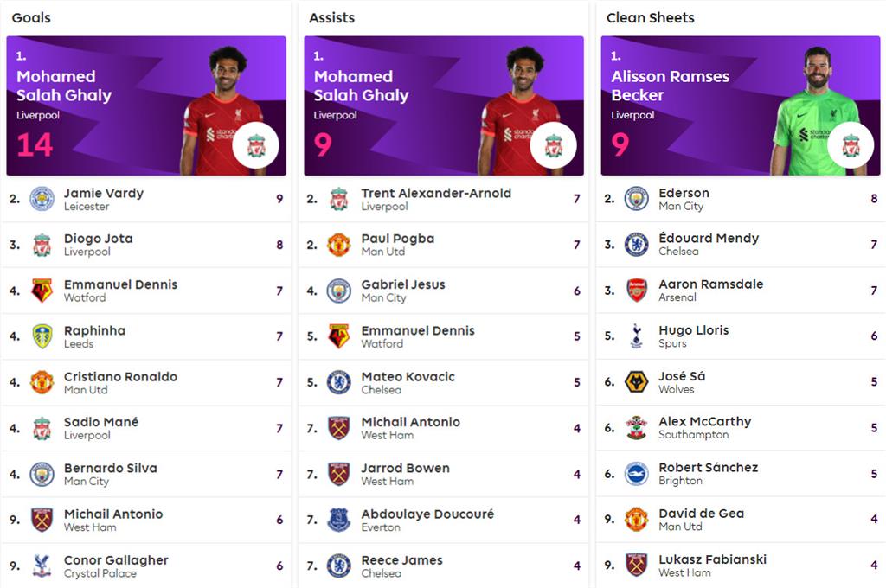Click Man Utd badge next to Paul Pogba
Image resolution: width=886 pixels, height=588 pixels.
tap(339, 245)
